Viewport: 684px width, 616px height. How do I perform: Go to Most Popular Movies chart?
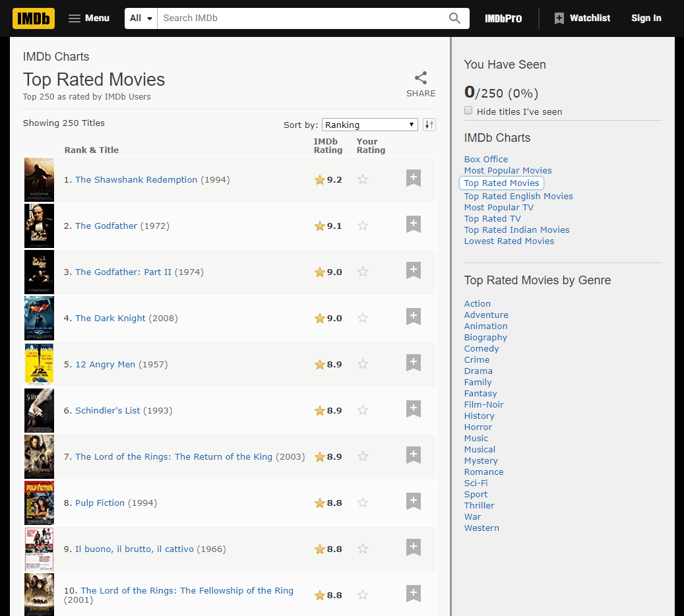(508, 171)
